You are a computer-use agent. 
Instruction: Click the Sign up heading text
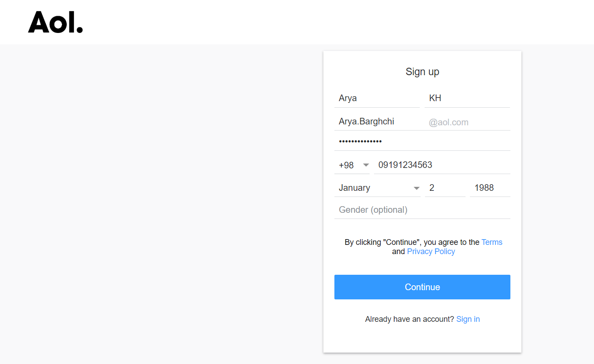point(422,72)
